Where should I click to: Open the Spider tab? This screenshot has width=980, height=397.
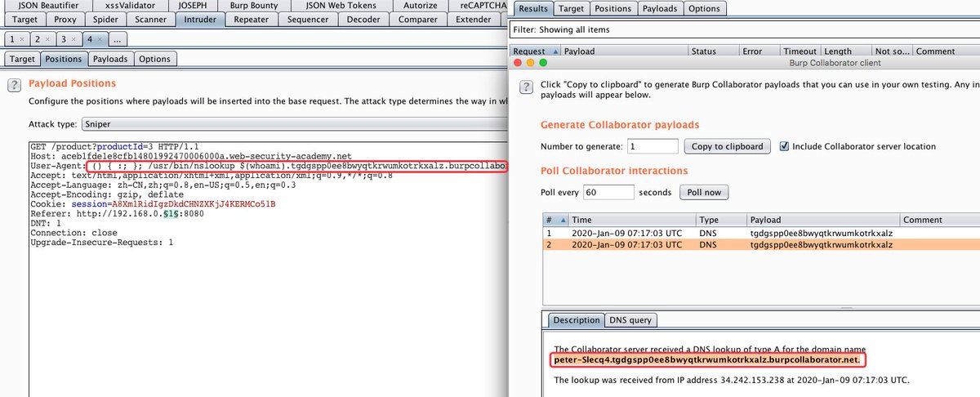105,19
